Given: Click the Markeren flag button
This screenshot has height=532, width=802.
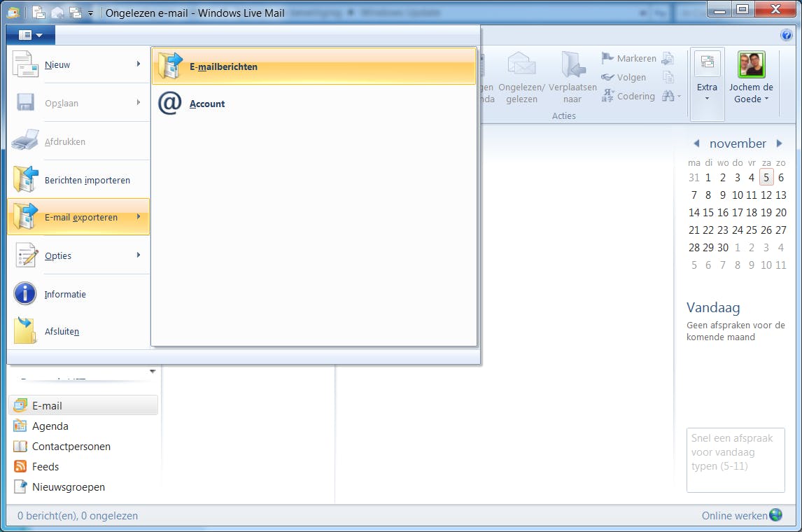Looking at the screenshot, I should coord(628,58).
